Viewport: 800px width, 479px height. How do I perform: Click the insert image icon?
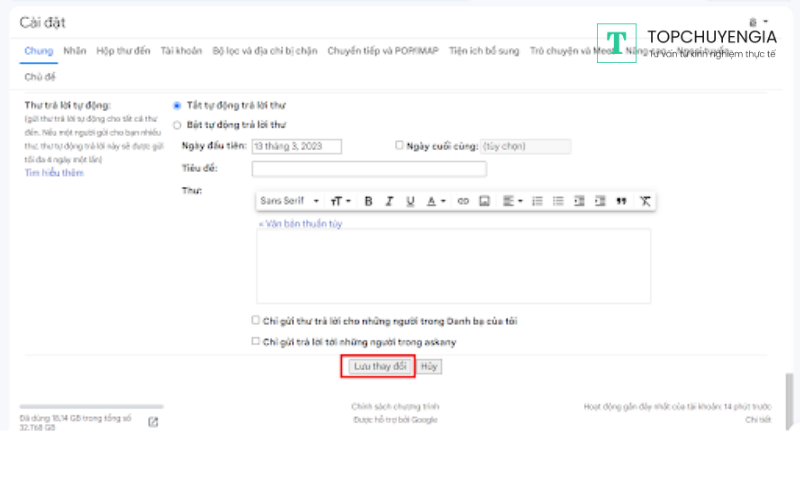(x=484, y=201)
